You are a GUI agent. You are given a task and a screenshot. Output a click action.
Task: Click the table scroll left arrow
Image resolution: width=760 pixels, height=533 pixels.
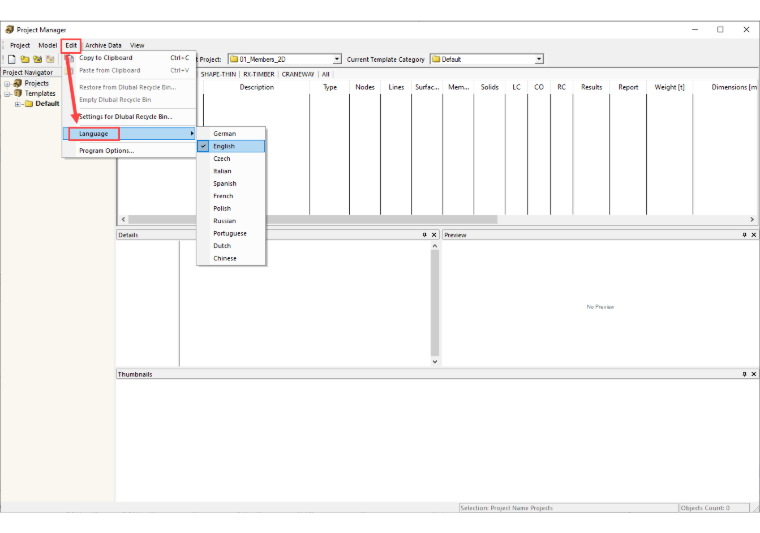123,219
